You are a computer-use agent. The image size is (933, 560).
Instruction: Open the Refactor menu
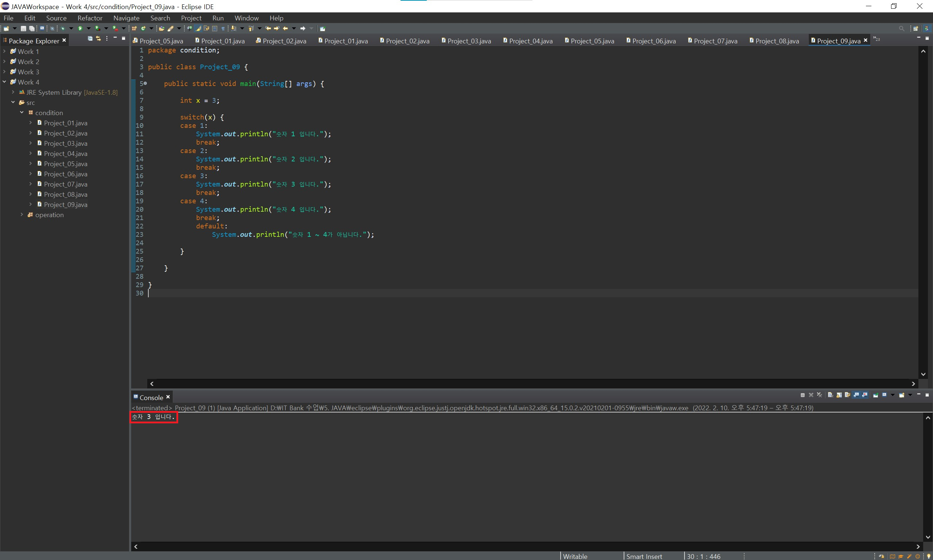pos(90,18)
